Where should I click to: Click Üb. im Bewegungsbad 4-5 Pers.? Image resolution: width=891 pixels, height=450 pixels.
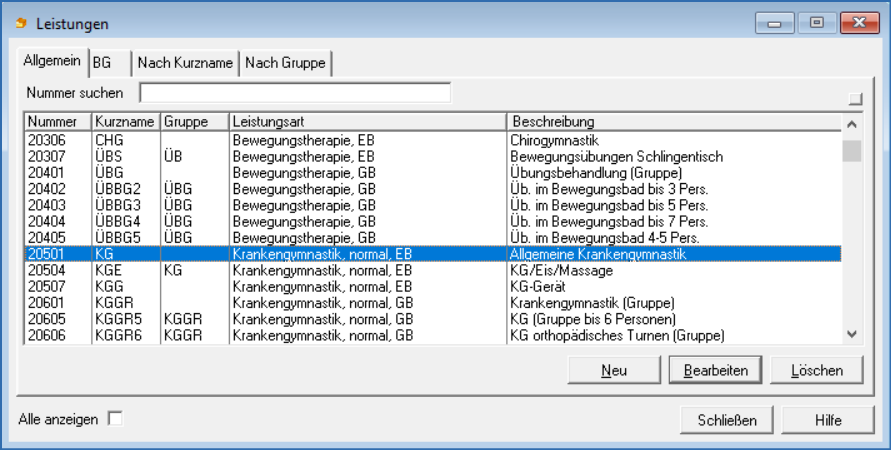605,238
